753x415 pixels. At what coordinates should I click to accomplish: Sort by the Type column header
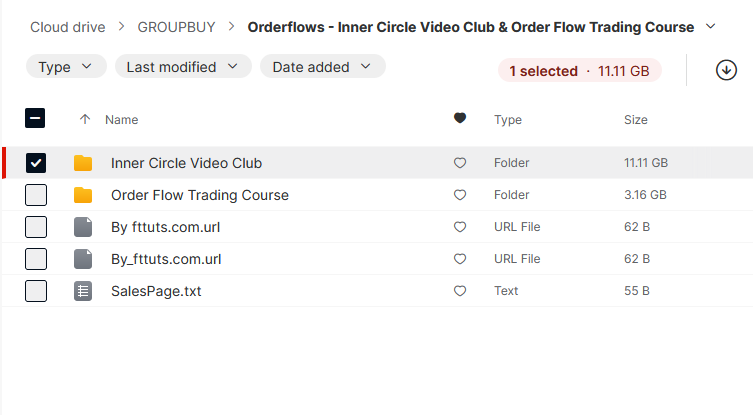[x=508, y=120]
